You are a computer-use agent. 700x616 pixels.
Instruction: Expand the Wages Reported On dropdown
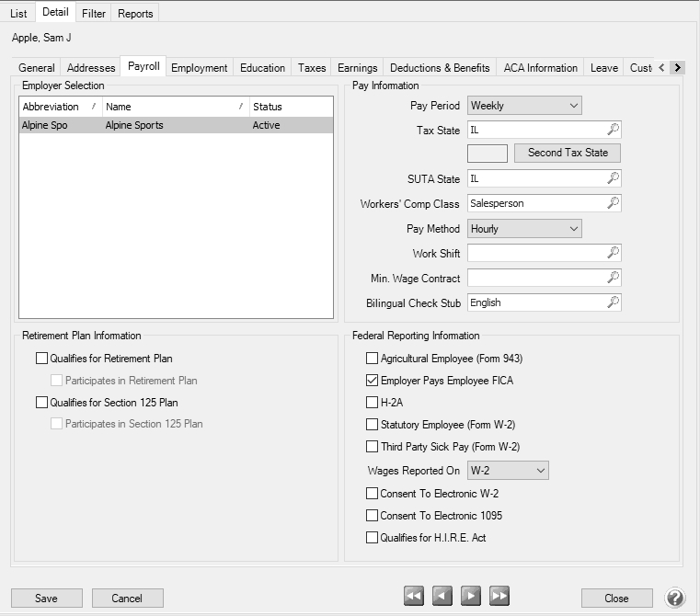click(x=508, y=471)
